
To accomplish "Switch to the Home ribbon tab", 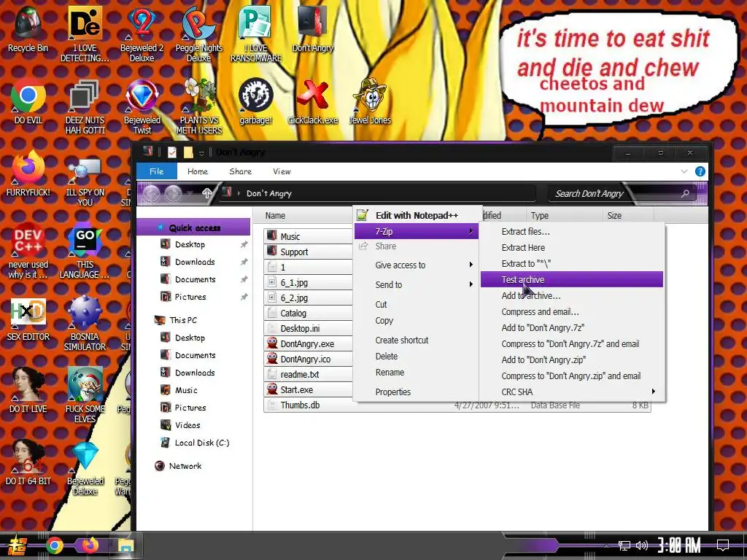I will click(x=197, y=171).
